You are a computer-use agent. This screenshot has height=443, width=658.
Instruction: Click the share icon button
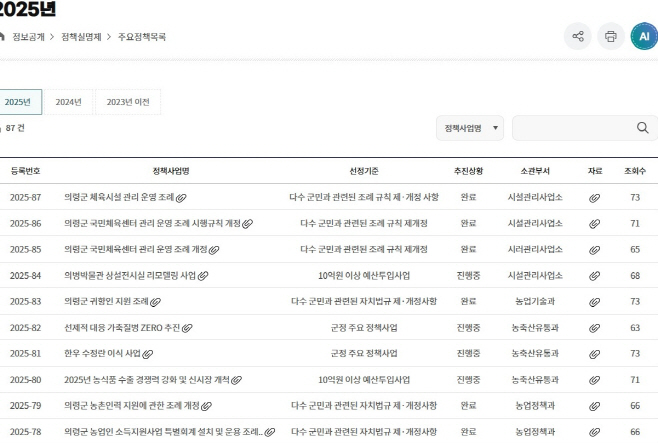(x=577, y=37)
